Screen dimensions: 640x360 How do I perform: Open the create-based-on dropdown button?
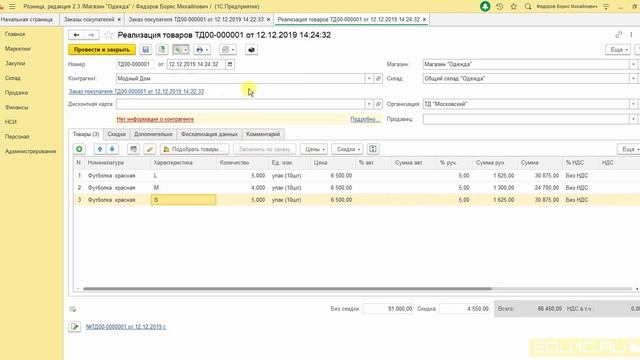pos(181,49)
